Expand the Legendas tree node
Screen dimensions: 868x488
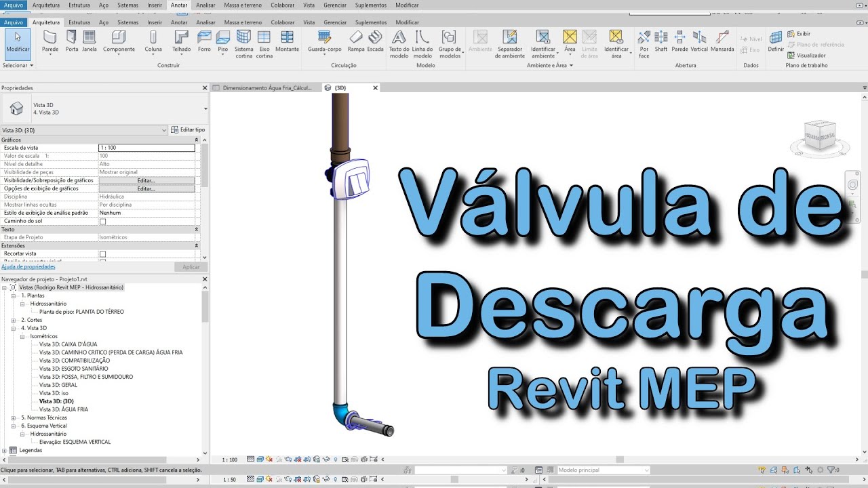tap(5, 450)
